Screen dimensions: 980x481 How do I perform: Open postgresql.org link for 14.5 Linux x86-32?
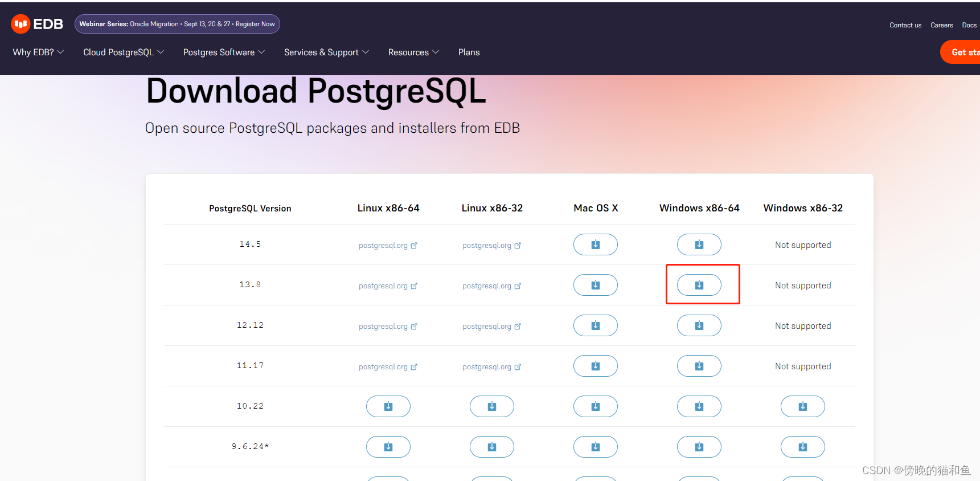(491, 246)
